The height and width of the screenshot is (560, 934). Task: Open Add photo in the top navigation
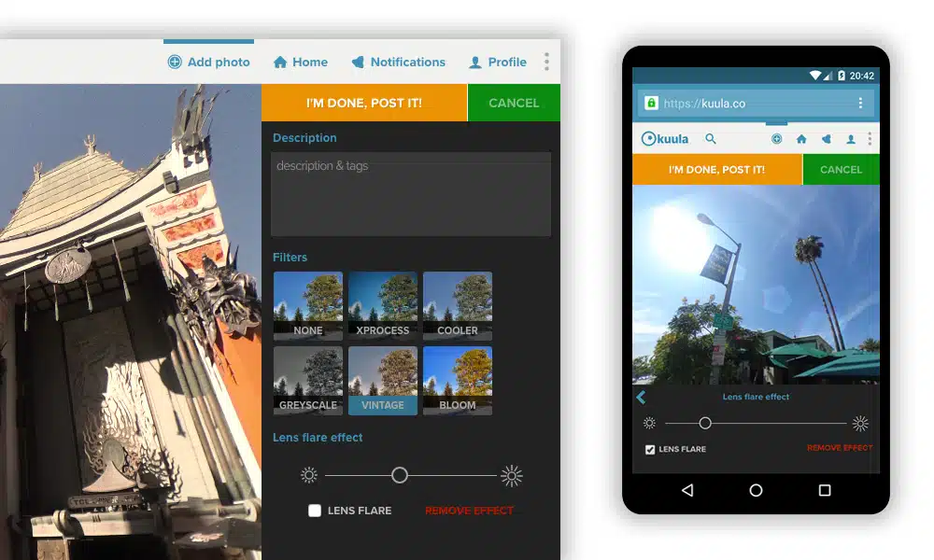tap(208, 61)
